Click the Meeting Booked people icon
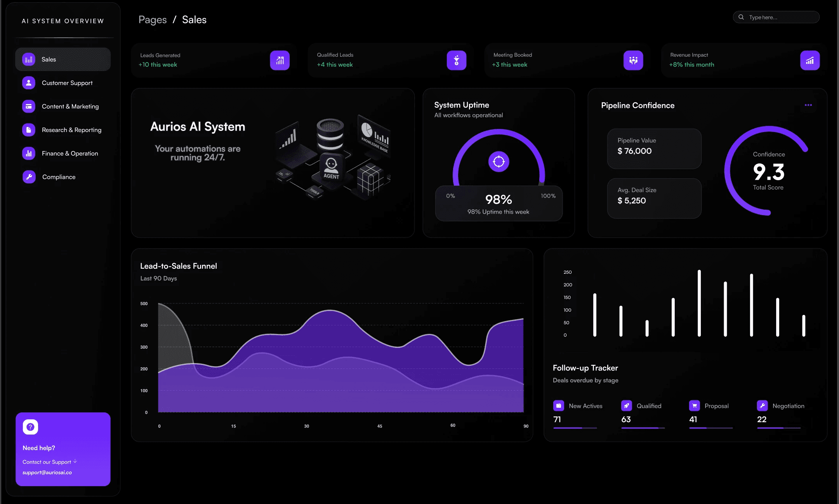839x504 pixels. [633, 61]
